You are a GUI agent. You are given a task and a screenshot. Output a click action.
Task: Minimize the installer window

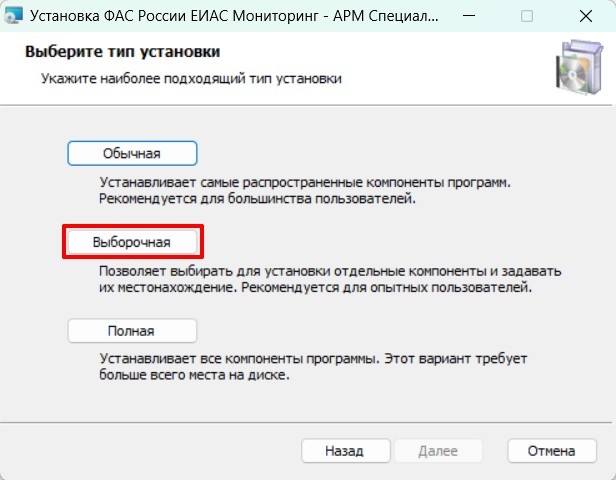[469, 16]
